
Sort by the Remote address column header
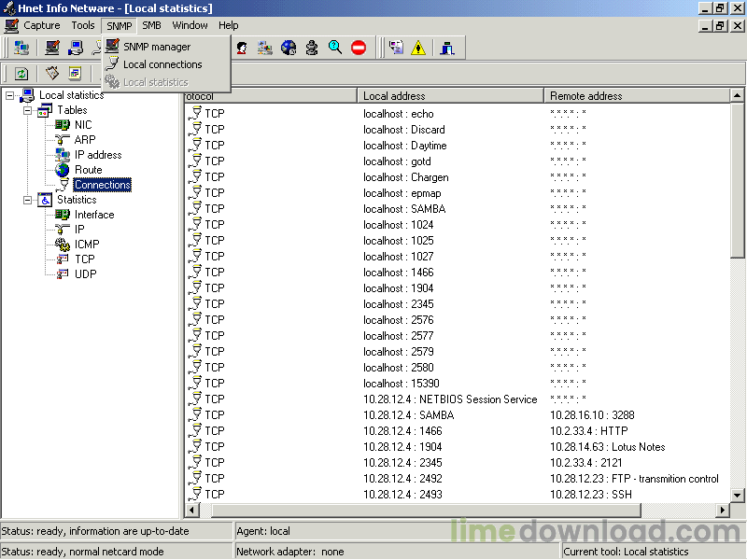pyautogui.click(x=637, y=96)
